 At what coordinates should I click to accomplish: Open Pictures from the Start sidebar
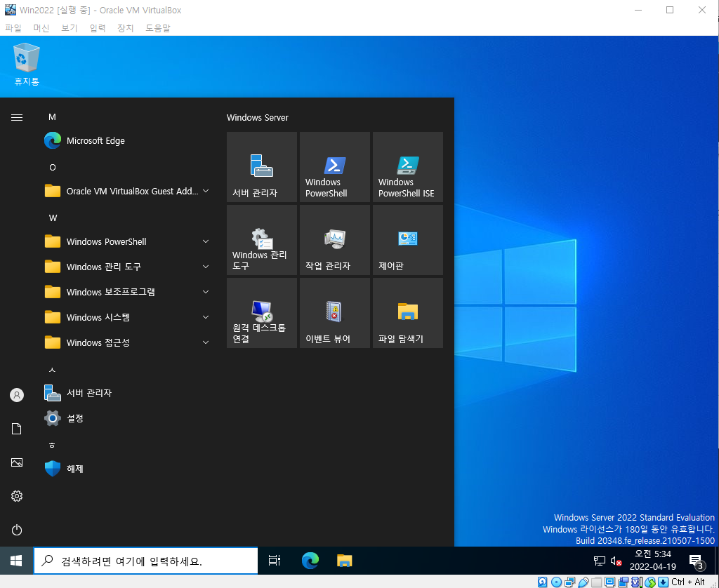(x=17, y=462)
